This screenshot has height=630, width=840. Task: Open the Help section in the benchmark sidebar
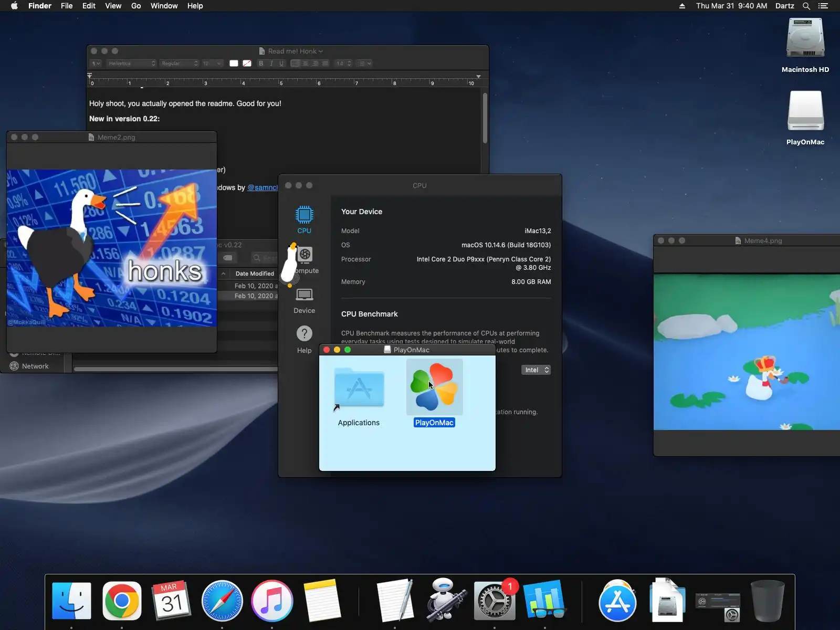[x=304, y=340]
